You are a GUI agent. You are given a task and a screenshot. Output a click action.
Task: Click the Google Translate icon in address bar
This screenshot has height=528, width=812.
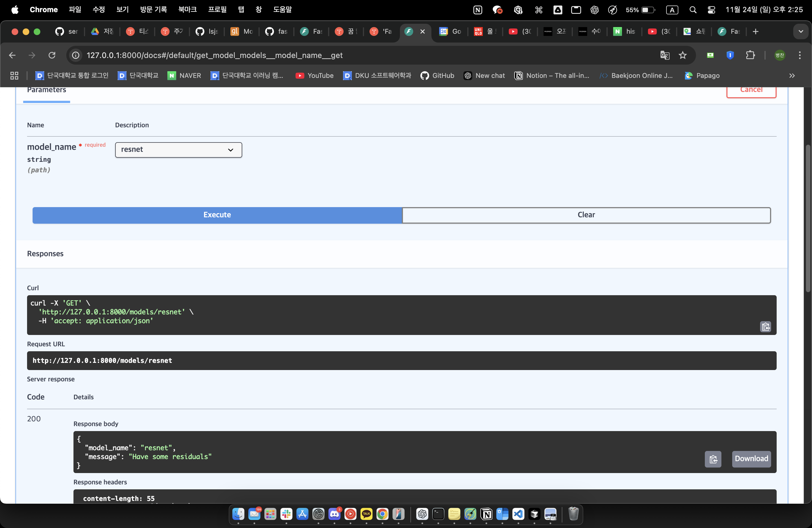[x=665, y=55]
